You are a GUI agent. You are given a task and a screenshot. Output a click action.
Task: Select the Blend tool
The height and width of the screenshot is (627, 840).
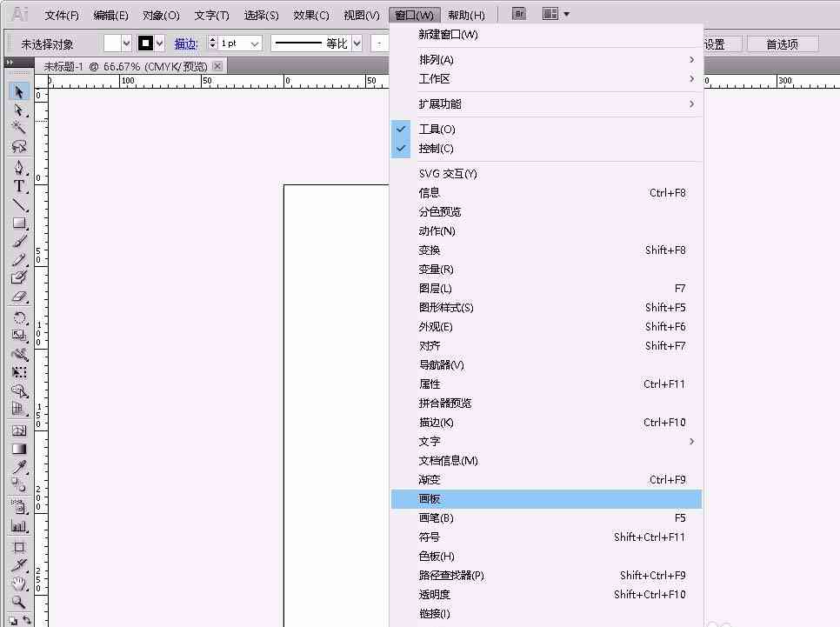pos(19,485)
